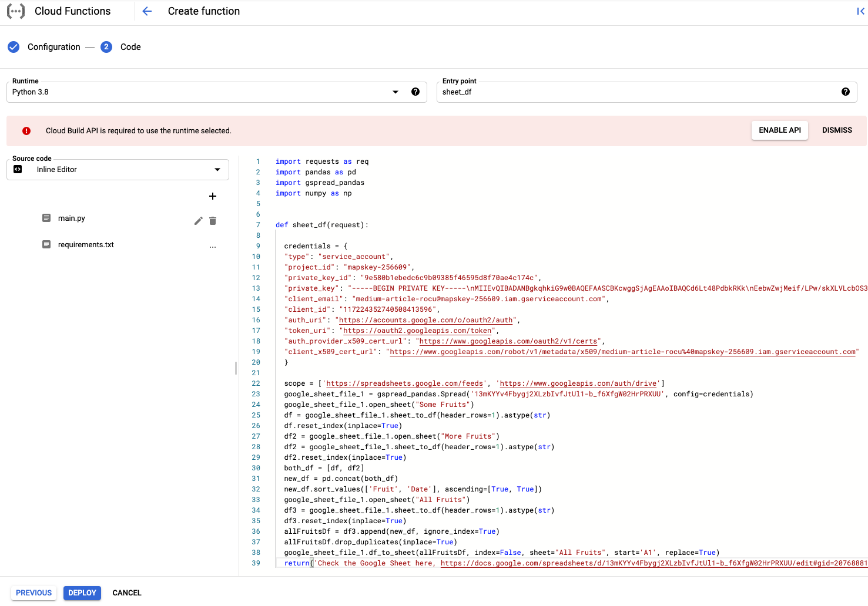Click the 'df.reset_index(inplace=True)' line

click(x=343, y=426)
